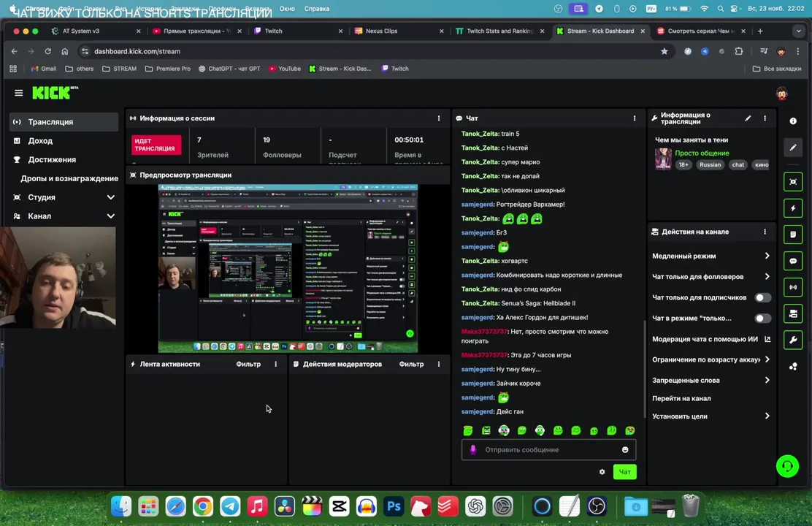This screenshot has width=812, height=526.
Task: Toggle Subscribers-only chat switch
Action: (762, 297)
